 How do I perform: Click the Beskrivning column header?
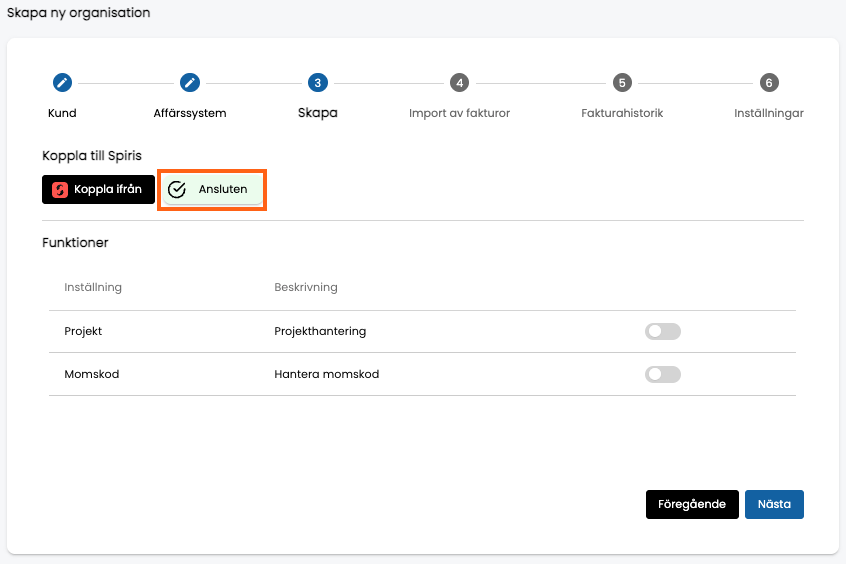click(306, 287)
